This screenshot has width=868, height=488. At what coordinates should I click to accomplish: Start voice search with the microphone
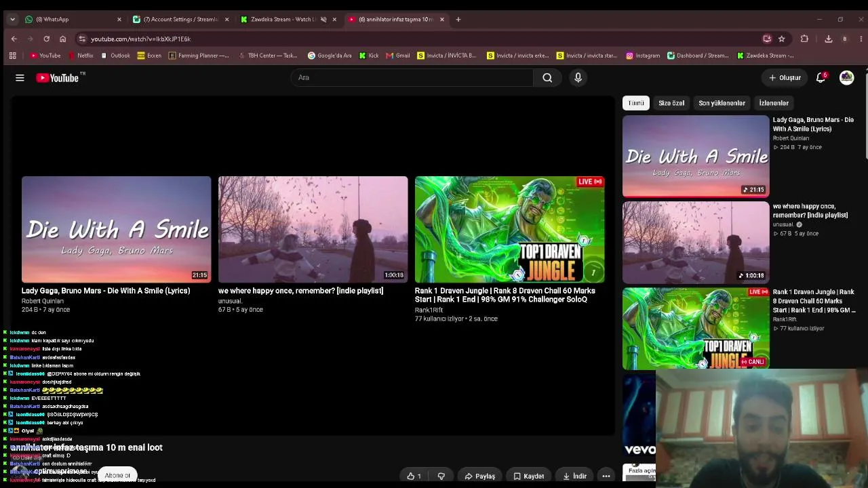point(578,78)
